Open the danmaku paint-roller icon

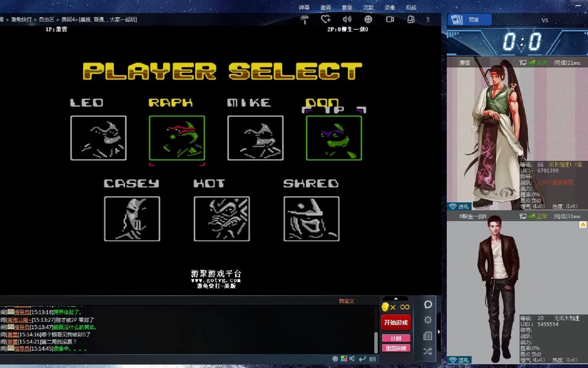(304, 20)
